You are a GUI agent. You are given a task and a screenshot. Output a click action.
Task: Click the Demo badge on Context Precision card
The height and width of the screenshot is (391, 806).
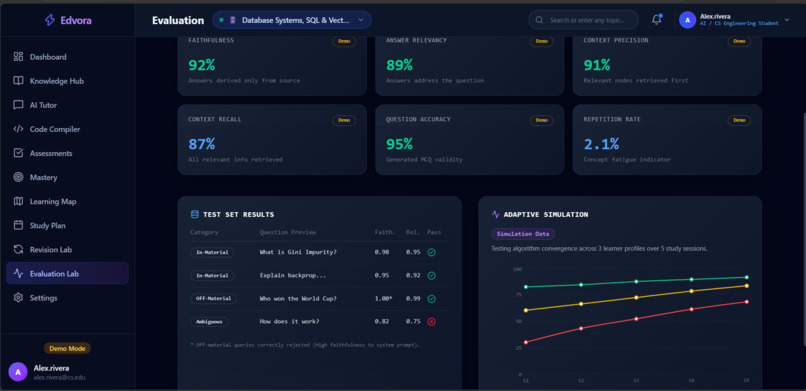point(739,41)
